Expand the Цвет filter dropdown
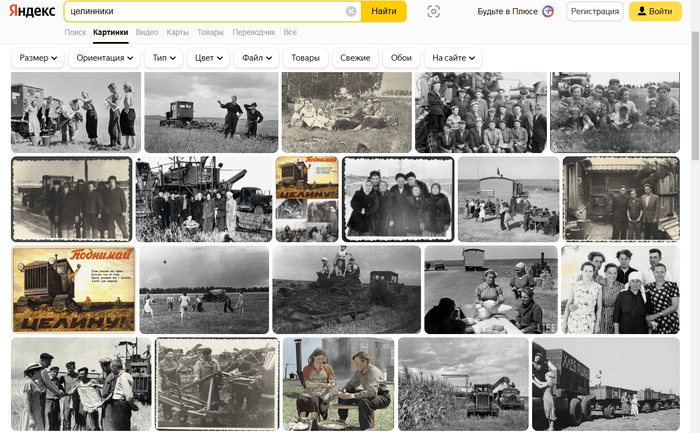This screenshot has height=433, width=700. 210,58
